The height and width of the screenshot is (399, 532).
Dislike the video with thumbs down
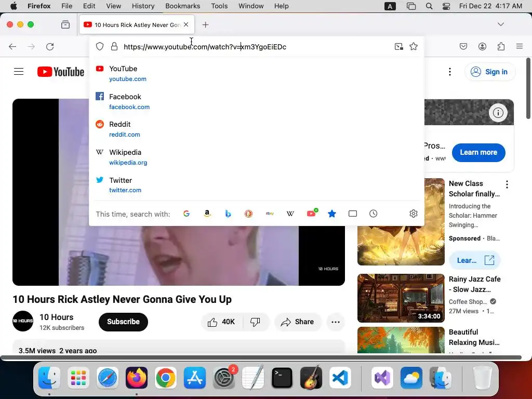click(x=255, y=322)
